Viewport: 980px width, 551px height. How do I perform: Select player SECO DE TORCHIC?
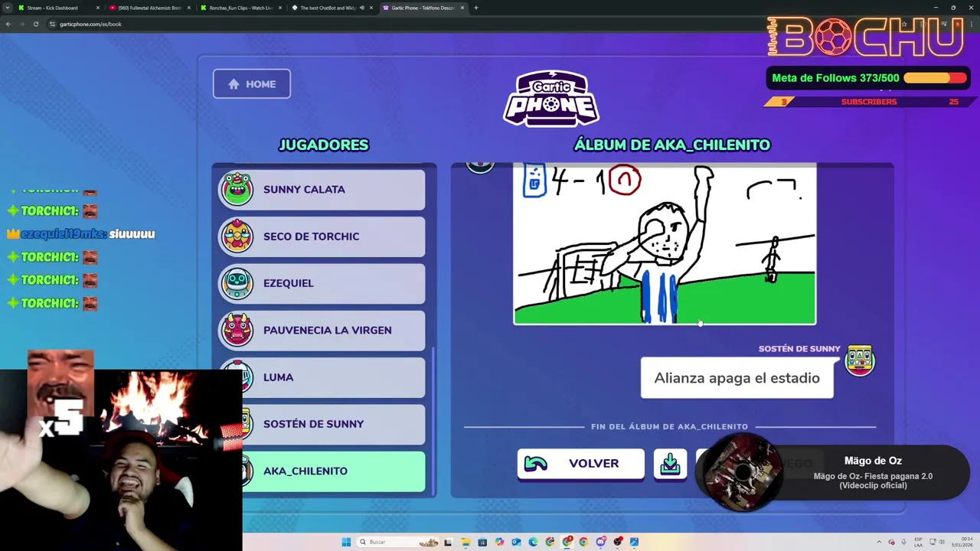tap(322, 236)
